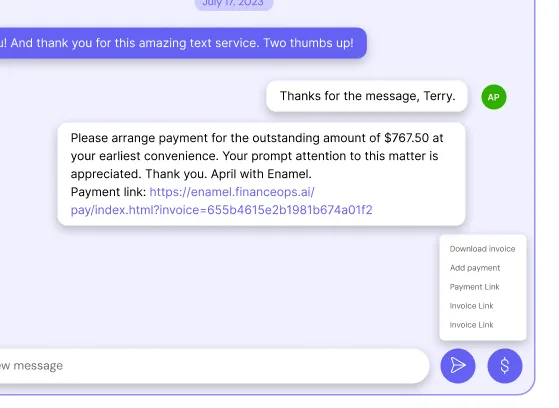Click the 'April with Enamel' signature text
The image size is (559, 408).
click(261, 174)
